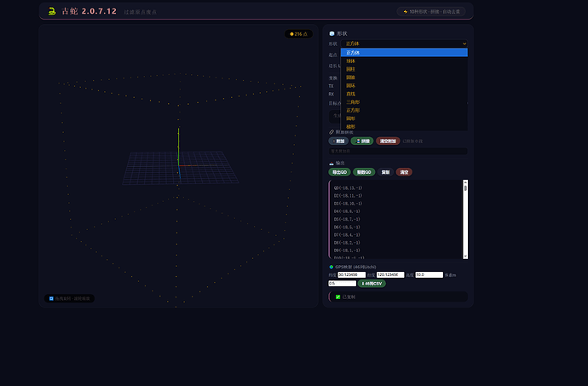The width and height of the screenshot is (588, 386).
Task: Select 梯形 shape option
Action: [404, 127]
